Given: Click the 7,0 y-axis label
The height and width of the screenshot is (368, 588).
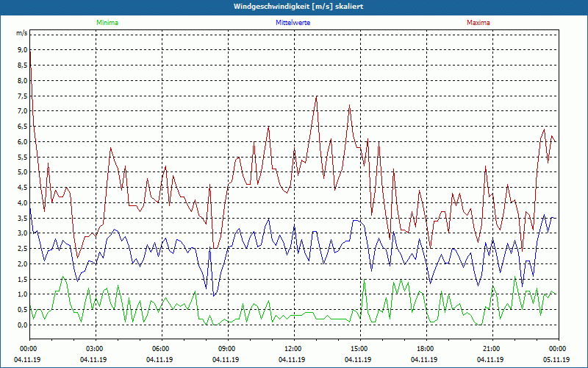Looking at the screenshot, I should [x=23, y=111].
